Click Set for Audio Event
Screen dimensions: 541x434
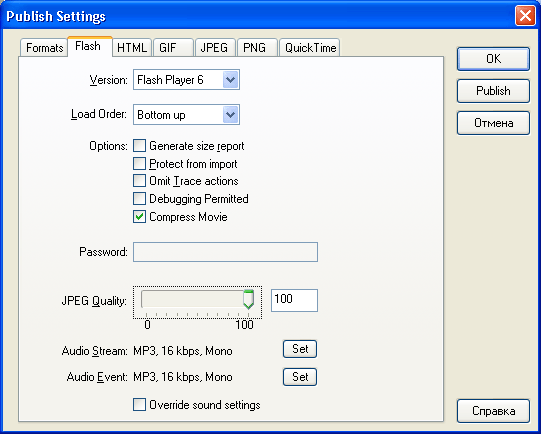click(x=300, y=377)
